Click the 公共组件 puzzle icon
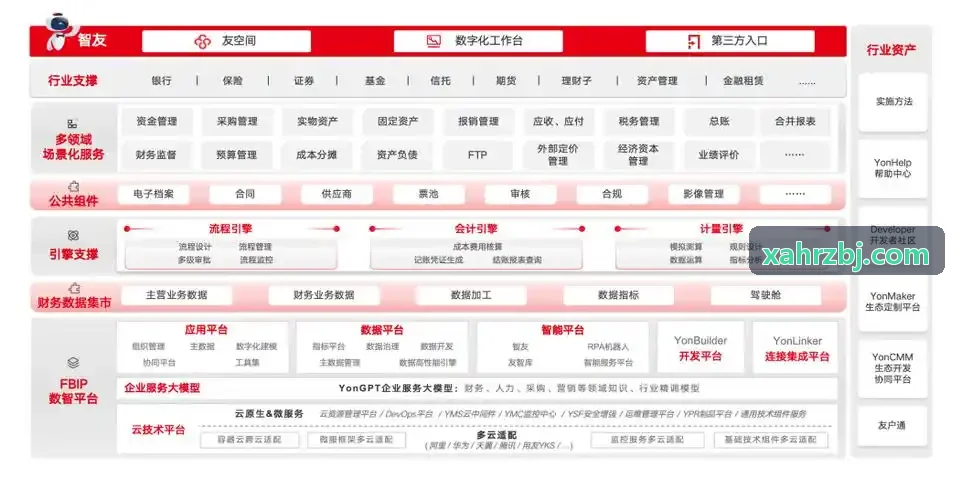The height and width of the screenshot is (500, 961). click(x=74, y=186)
